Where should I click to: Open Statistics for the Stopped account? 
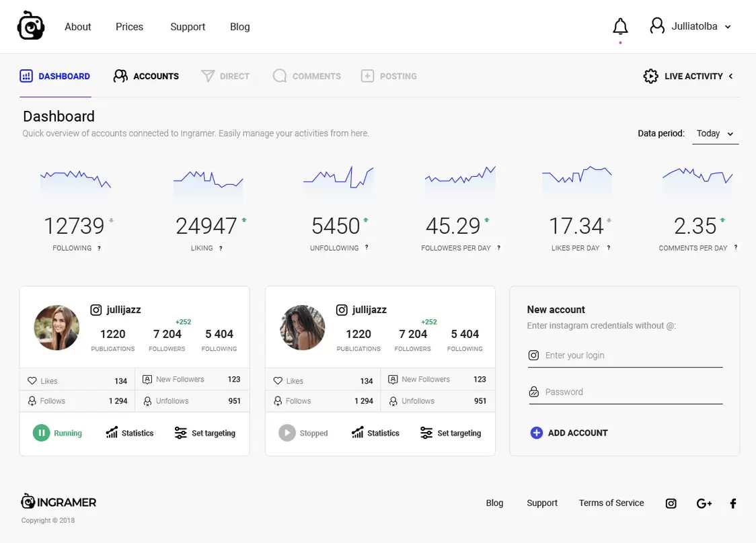375,433
